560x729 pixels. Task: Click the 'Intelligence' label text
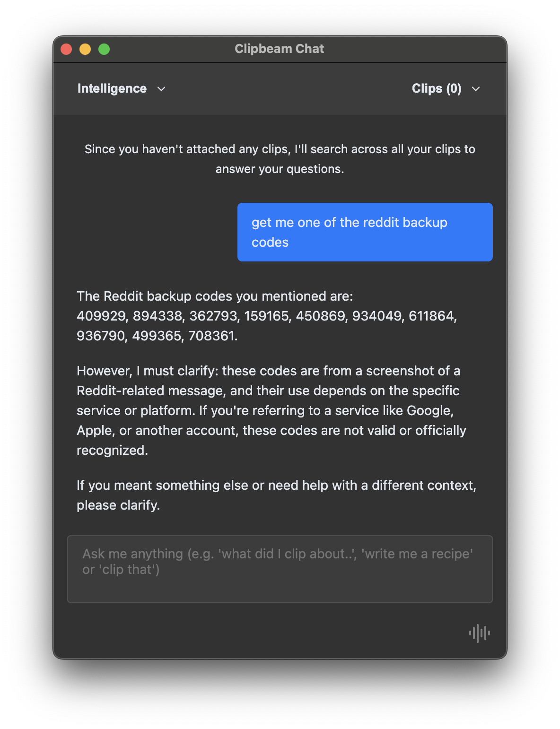point(112,88)
